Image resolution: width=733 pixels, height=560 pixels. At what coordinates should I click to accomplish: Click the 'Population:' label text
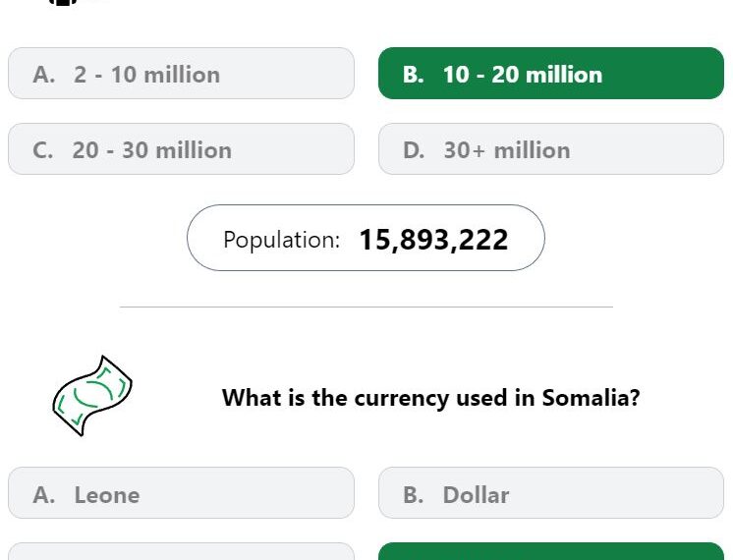tap(281, 240)
